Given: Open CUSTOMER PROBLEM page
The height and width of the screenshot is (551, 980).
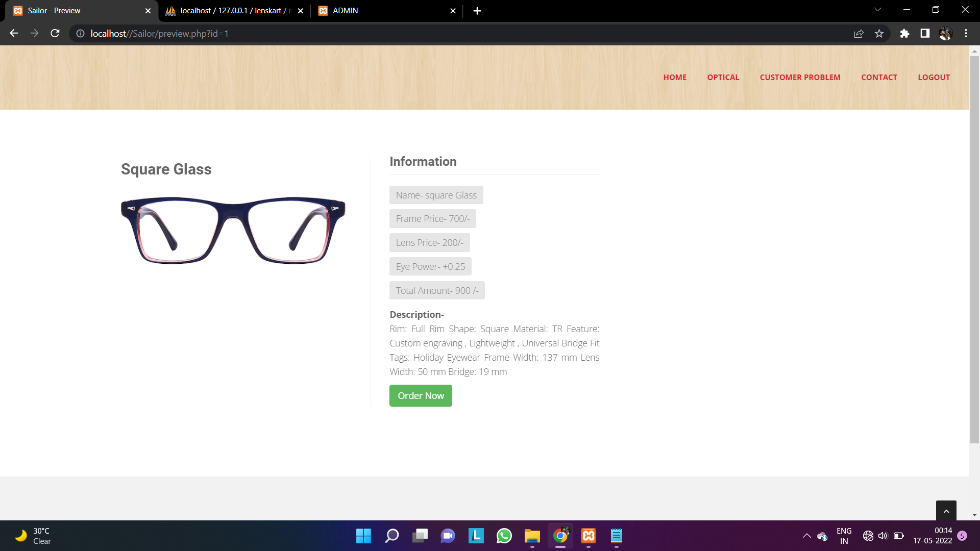Looking at the screenshot, I should 800,78.
